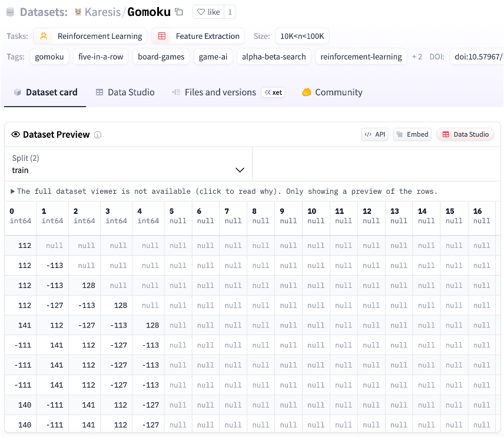Open Data Studio from preview header
Viewport: 504px width, 437px height.
point(465,134)
